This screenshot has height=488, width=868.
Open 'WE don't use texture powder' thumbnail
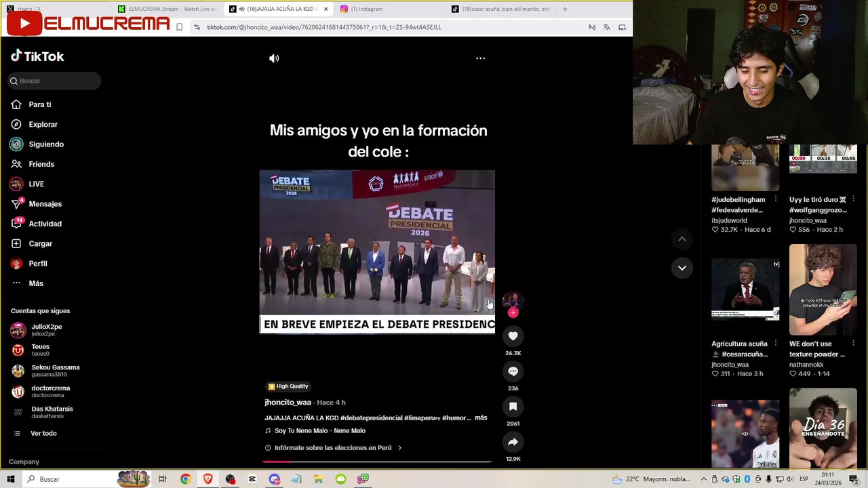823,289
